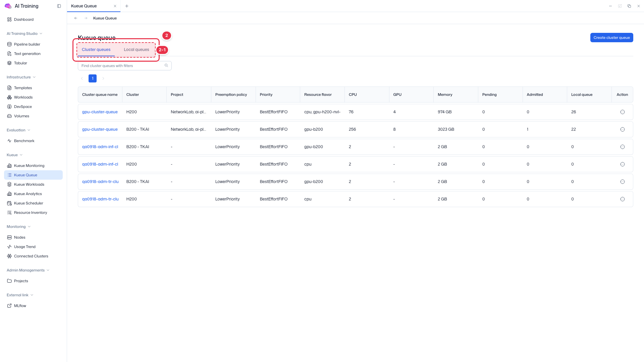Screen dimensions: 644x362
Task: Open Dashboard from sidebar
Action: point(23,19)
